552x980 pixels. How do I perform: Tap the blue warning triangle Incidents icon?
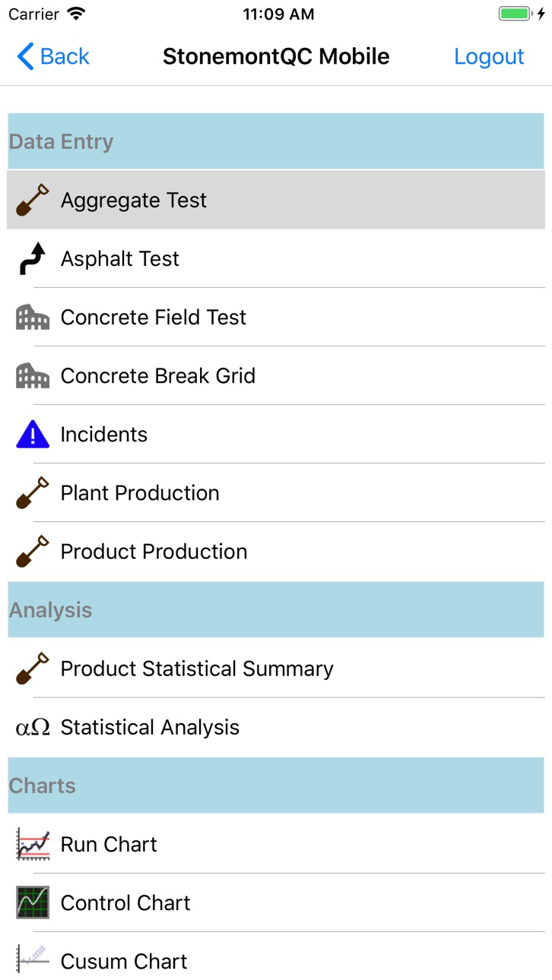[x=33, y=435]
